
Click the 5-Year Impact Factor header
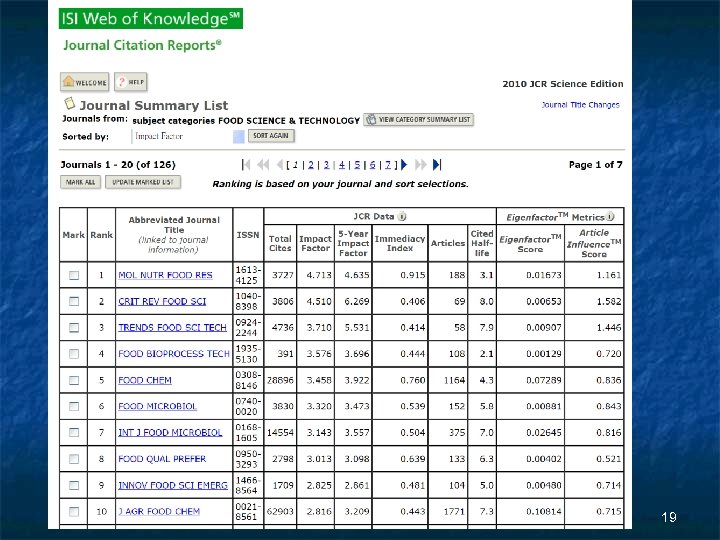(x=353, y=243)
